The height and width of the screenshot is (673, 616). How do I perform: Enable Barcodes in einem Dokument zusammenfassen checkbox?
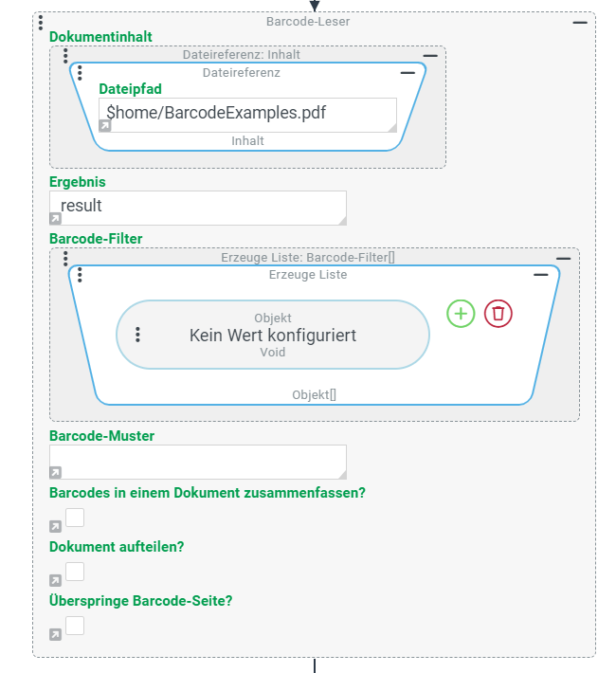point(75,518)
